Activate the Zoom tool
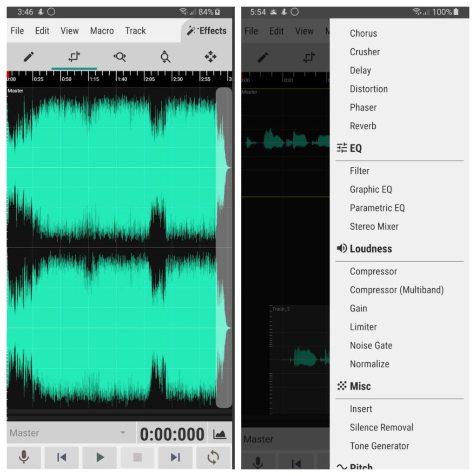This screenshot has width=476, height=476. [120, 57]
